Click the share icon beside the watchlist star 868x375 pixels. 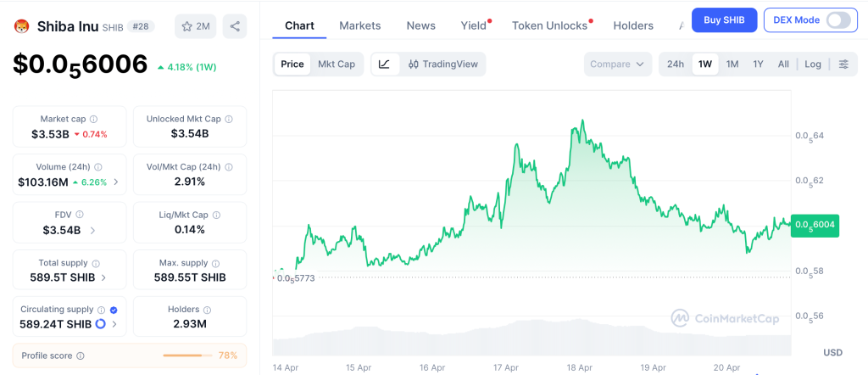coord(235,26)
